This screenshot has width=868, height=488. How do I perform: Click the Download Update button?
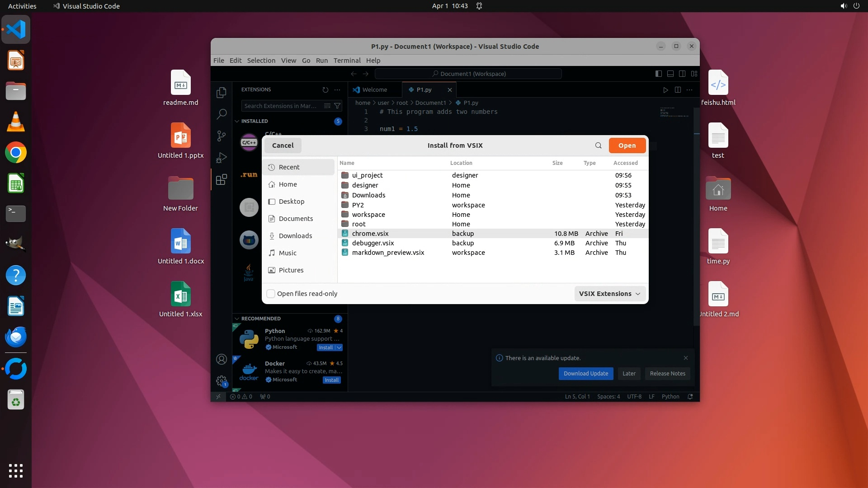point(585,374)
